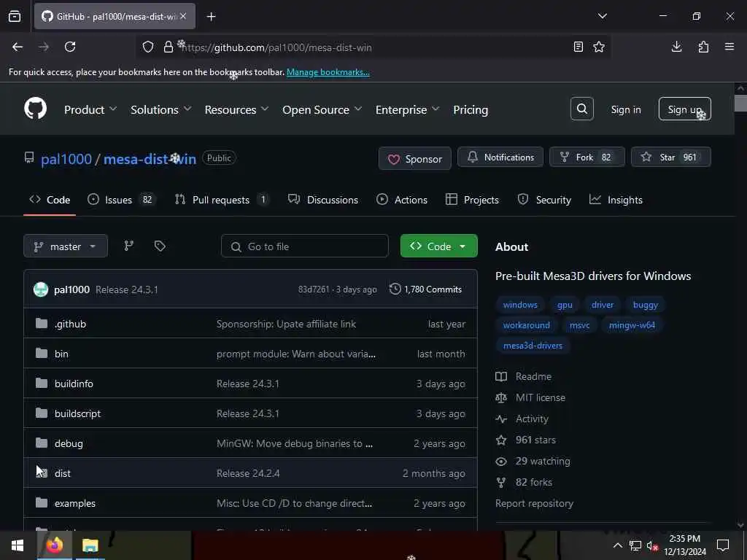
Task: Click the Notifications button
Action: coord(500,157)
